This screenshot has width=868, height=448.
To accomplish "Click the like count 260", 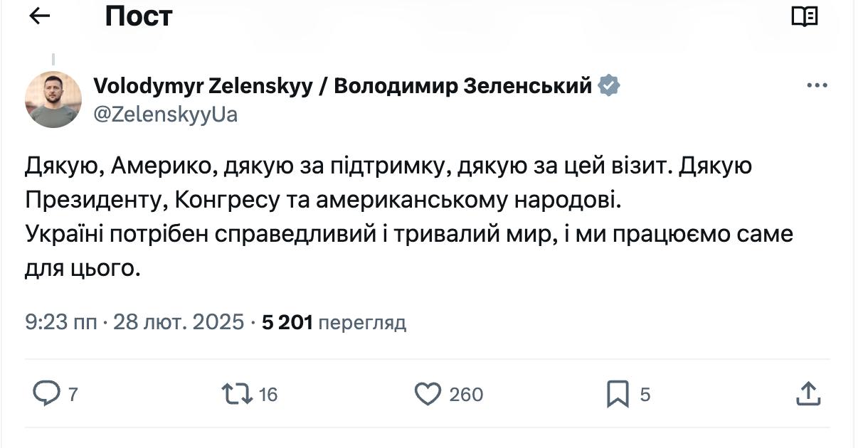I will [466, 394].
